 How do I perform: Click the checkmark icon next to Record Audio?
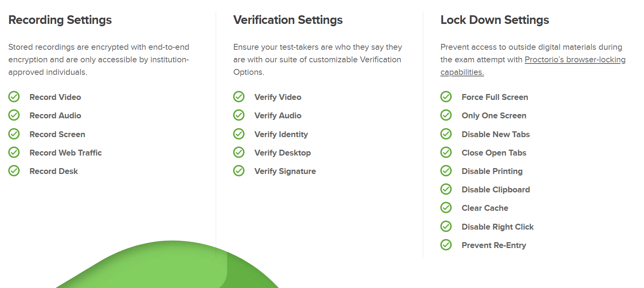click(x=14, y=115)
